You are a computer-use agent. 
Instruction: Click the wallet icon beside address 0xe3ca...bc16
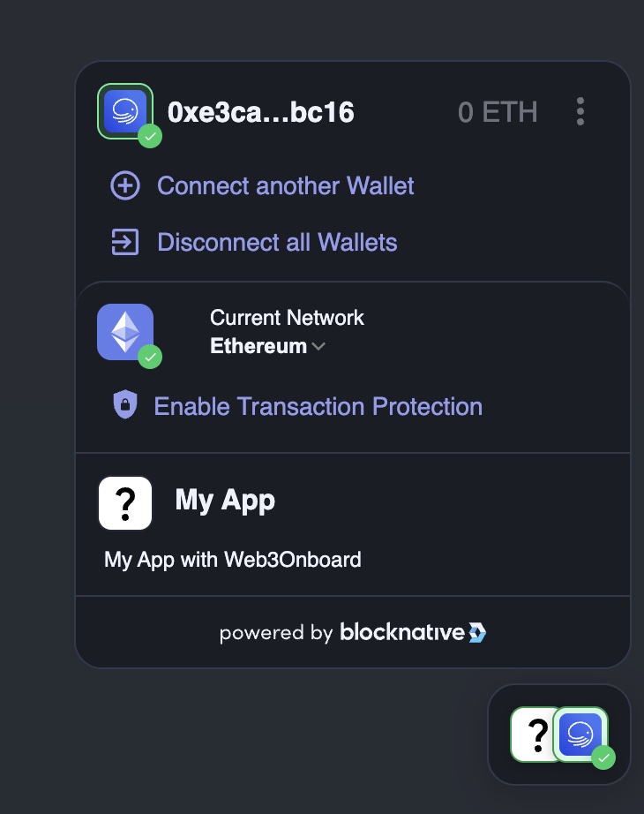[x=125, y=112]
